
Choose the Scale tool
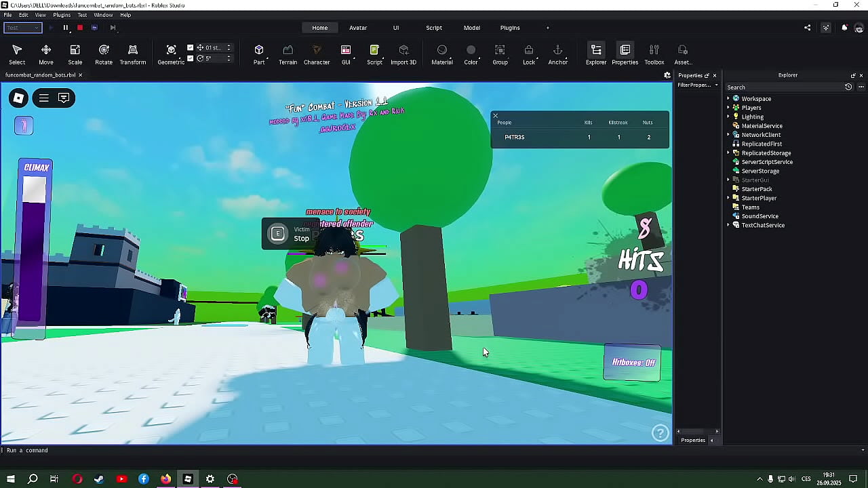tap(75, 54)
